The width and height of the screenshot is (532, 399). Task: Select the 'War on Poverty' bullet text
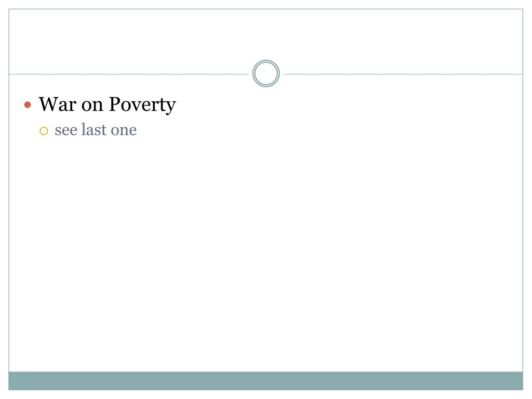[x=107, y=104]
